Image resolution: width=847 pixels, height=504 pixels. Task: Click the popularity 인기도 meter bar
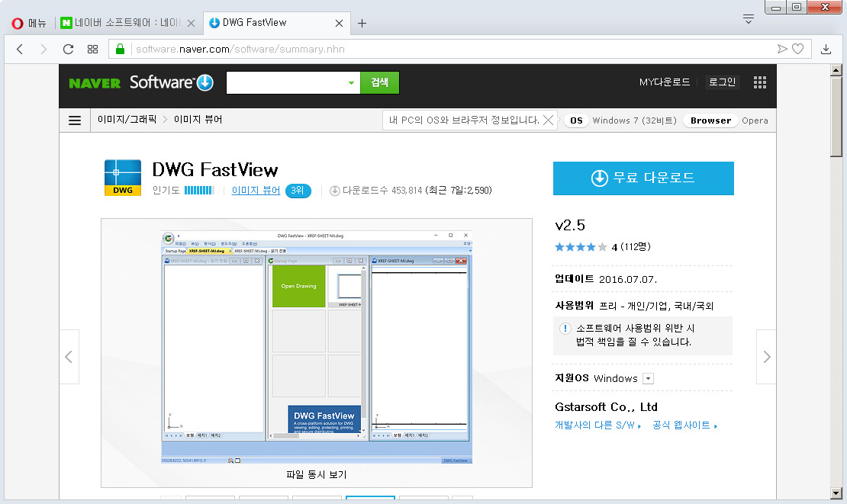(199, 190)
